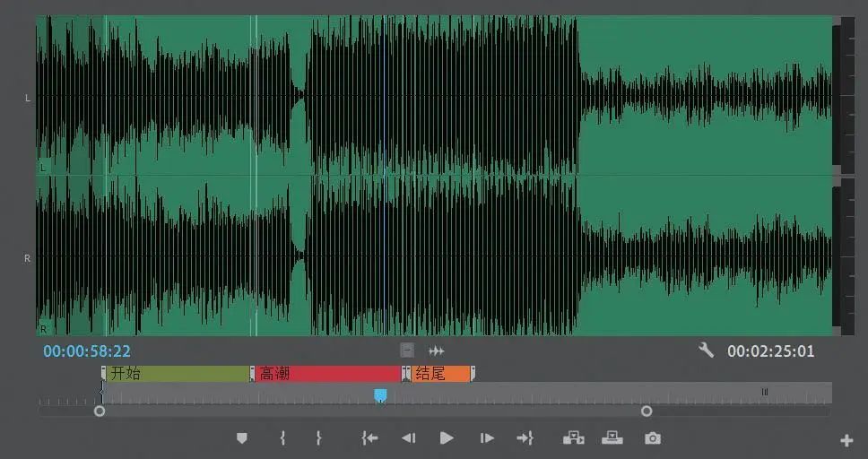Go to Out point

point(525,438)
